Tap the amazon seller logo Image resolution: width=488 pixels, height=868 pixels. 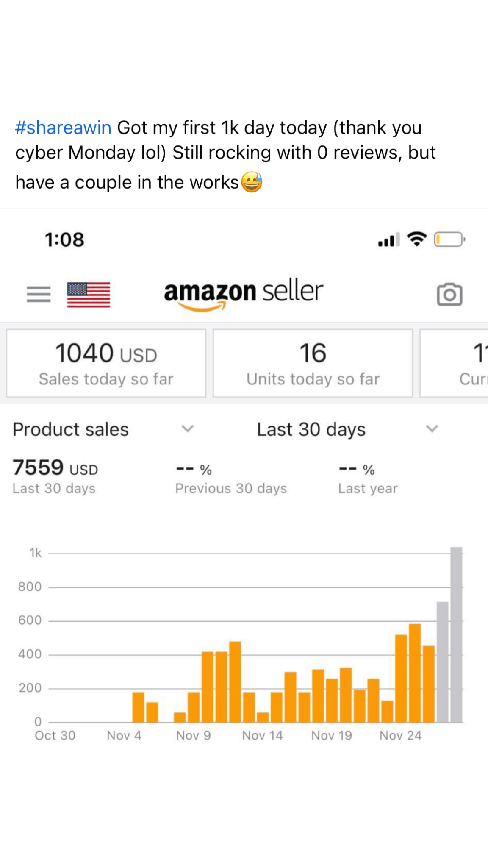coord(244,293)
